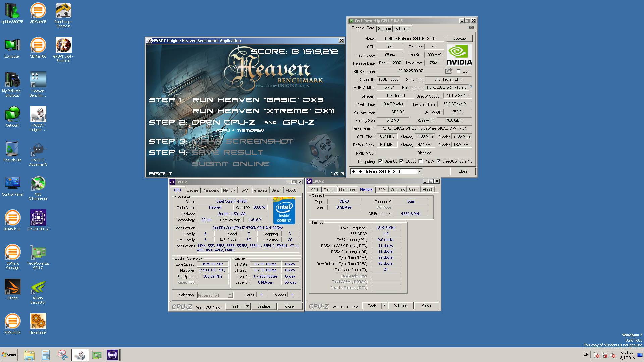Image resolution: width=644 pixels, height=362 pixels.
Task: Click the Lookup button in GPU-Z
Action: click(x=460, y=38)
